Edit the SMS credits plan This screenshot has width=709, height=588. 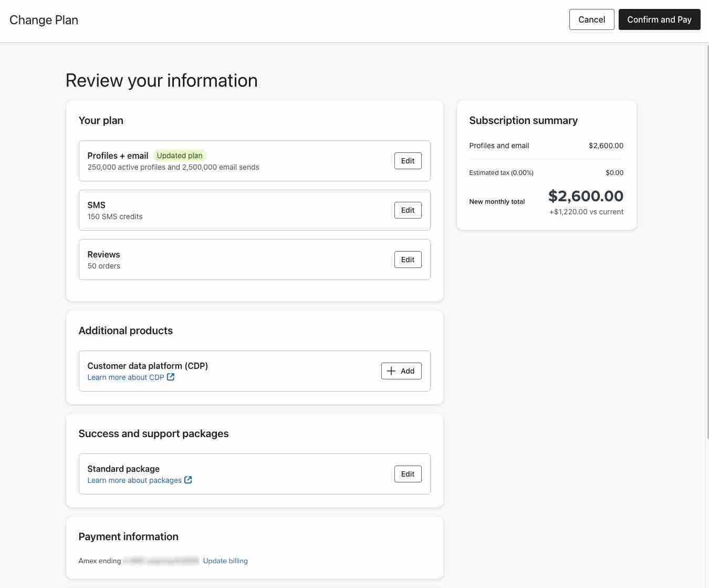(x=408, y=210)
